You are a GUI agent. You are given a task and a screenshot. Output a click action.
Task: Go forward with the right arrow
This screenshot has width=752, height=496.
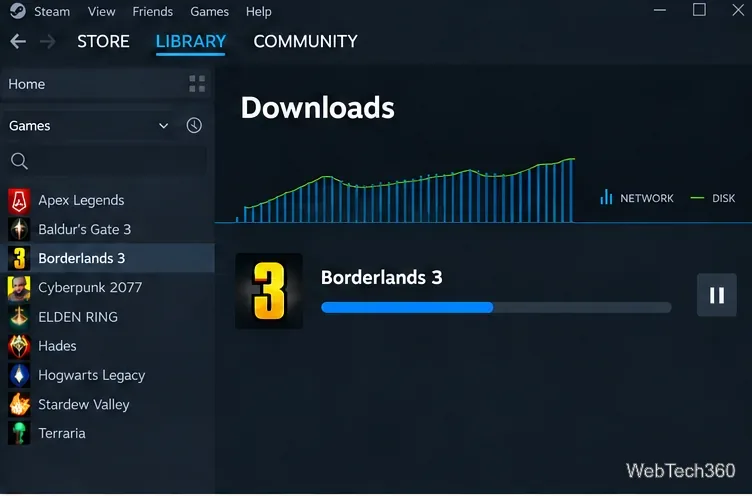pos(47,41)
